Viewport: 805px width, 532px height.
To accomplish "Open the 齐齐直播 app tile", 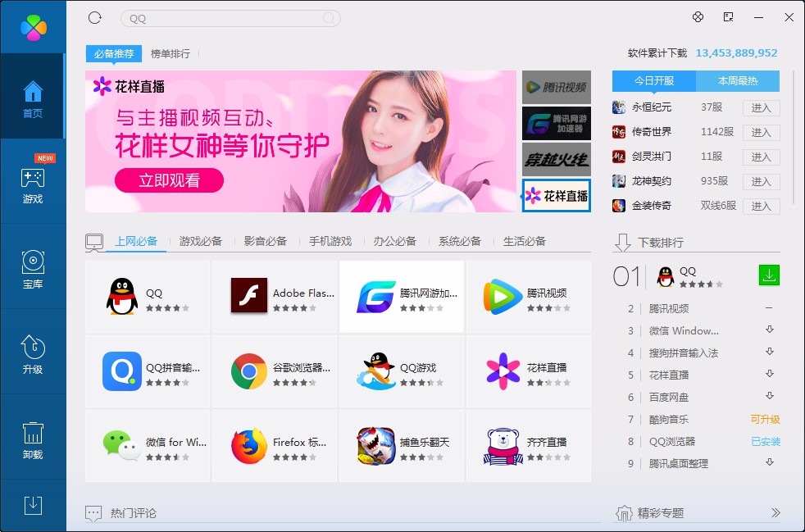I will [529, 446].
